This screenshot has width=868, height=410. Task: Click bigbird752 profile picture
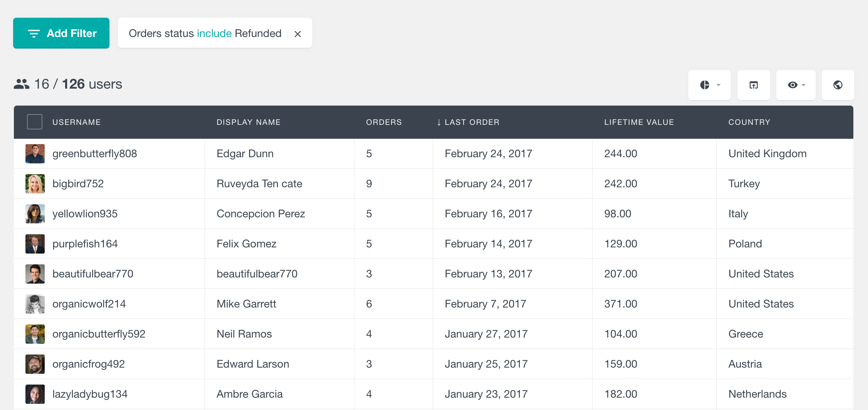coord(35,184)
